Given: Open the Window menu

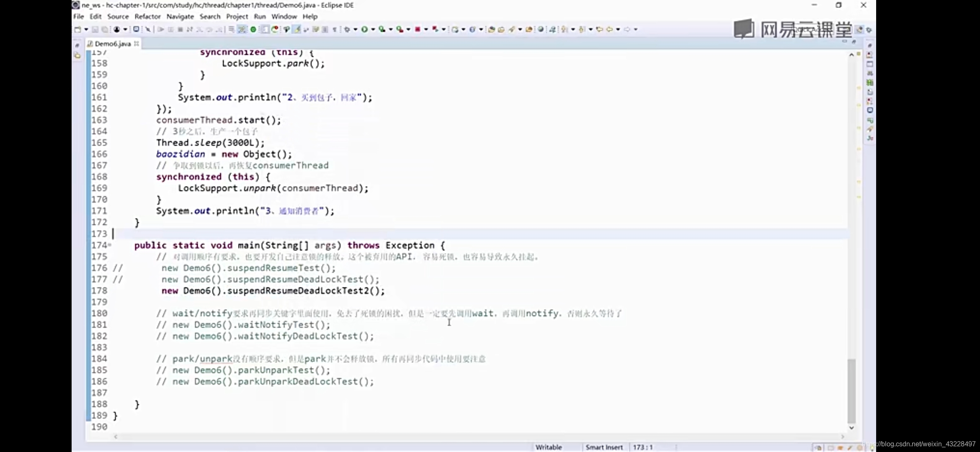Looking at the screenshot, I should click(284, 16).
